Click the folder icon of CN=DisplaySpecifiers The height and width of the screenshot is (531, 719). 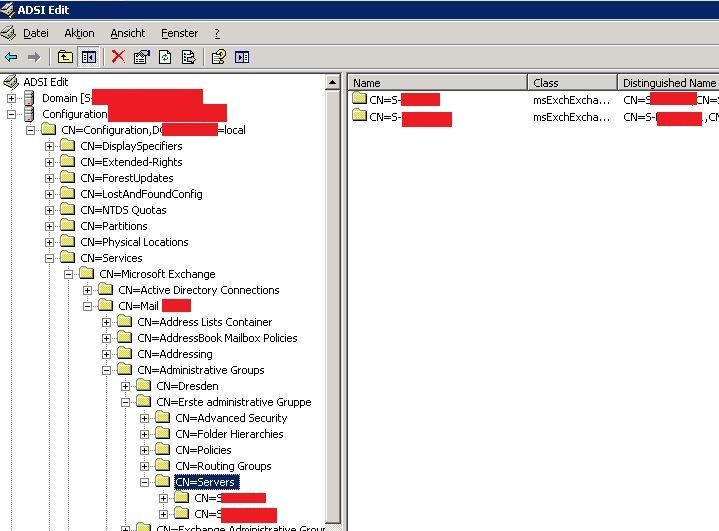click(x=68, y=146)
